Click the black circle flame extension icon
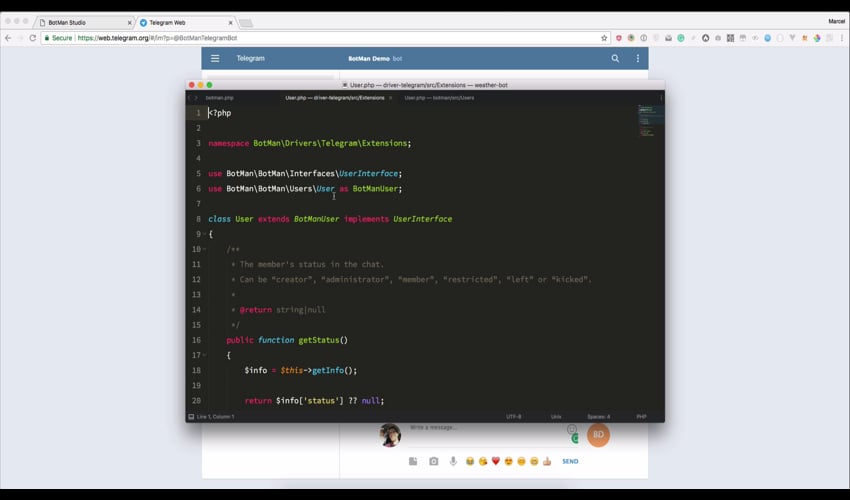The width and height of the screenshot is (850, 500). click(705, 38)
